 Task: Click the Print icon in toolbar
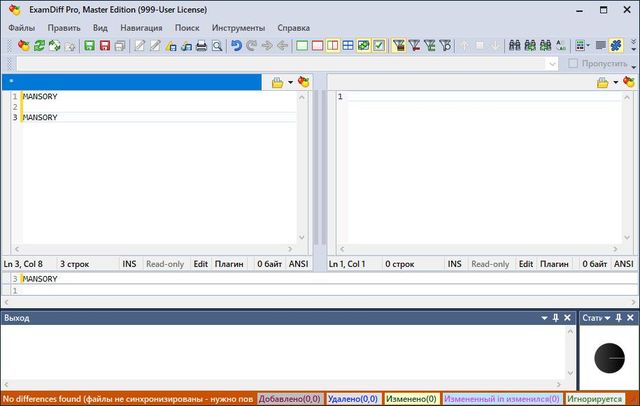pyautogui.click(x=201, y=46)
